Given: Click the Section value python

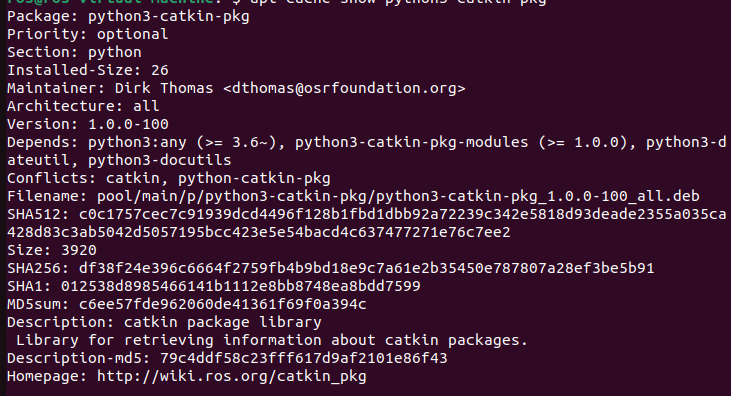Looking at the screenshot, I should coord(115,53).
